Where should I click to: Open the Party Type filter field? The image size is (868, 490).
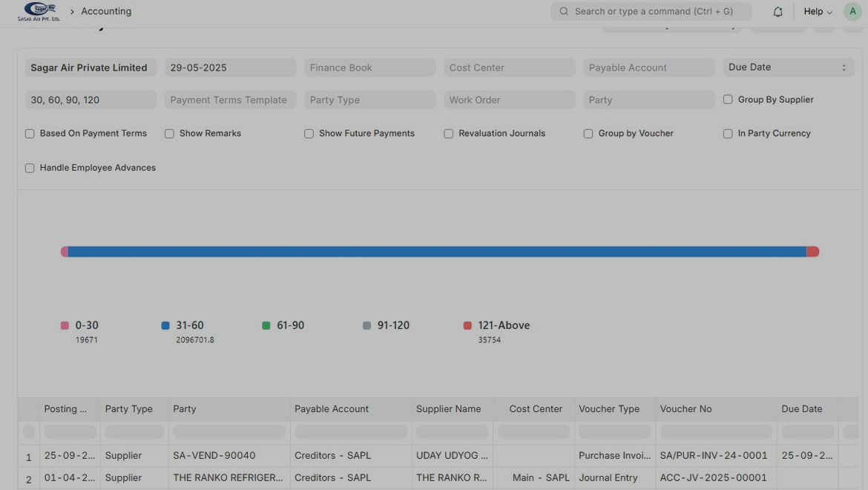pyautogui.click(x=369, y=100)
